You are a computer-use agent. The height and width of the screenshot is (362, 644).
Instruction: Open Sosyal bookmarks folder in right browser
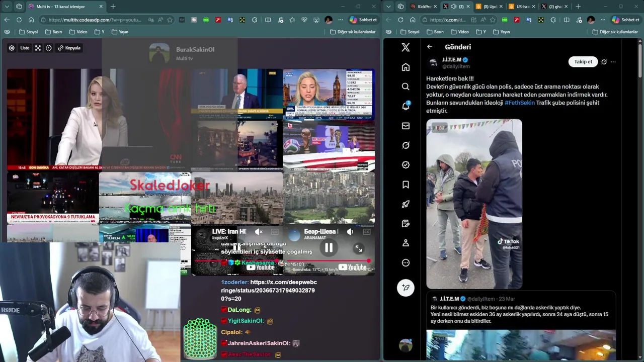pyautogui.click(x=410, y=32)
